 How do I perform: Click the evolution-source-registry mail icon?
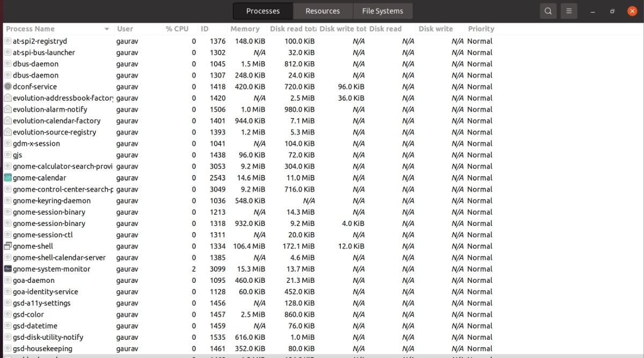point(8,132)
